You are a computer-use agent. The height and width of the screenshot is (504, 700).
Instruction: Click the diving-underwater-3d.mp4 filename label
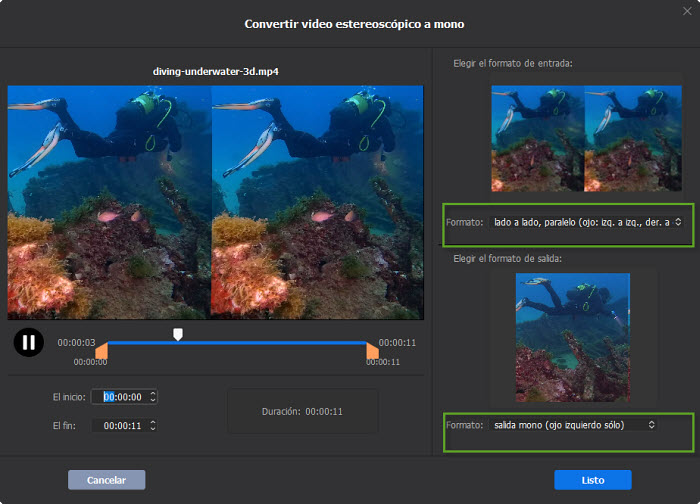coord(215,72)
